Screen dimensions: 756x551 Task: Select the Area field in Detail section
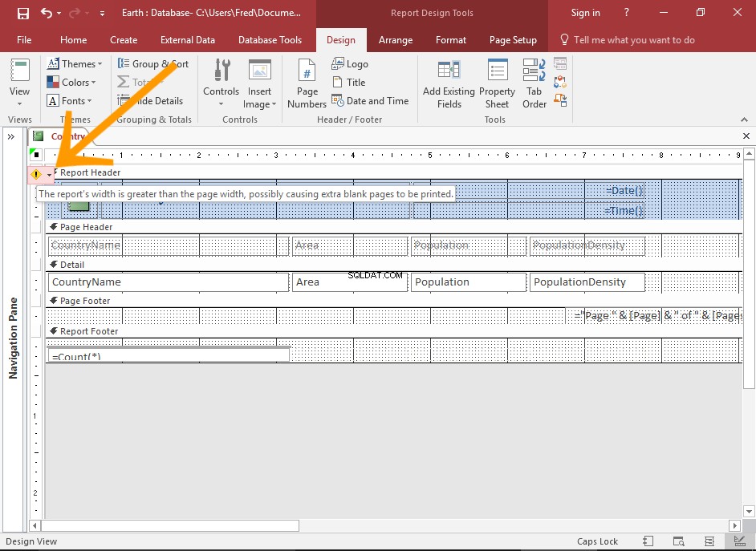pos(350,282)
